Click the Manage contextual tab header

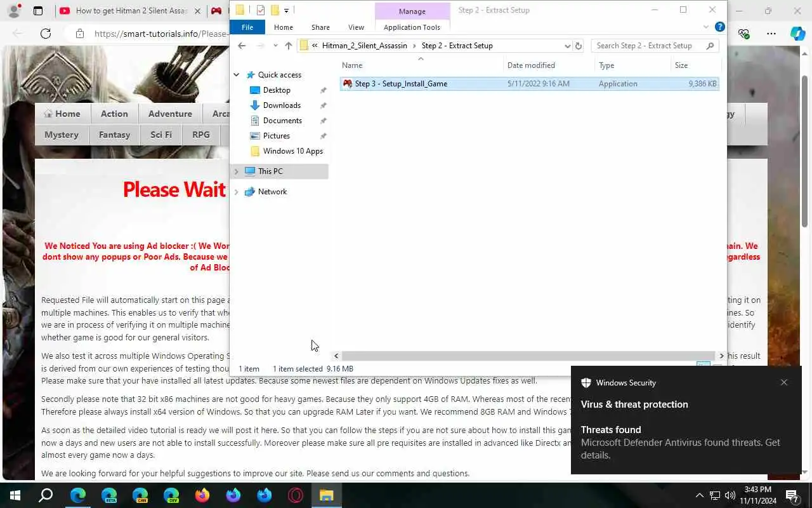click(x=412, y=11)
